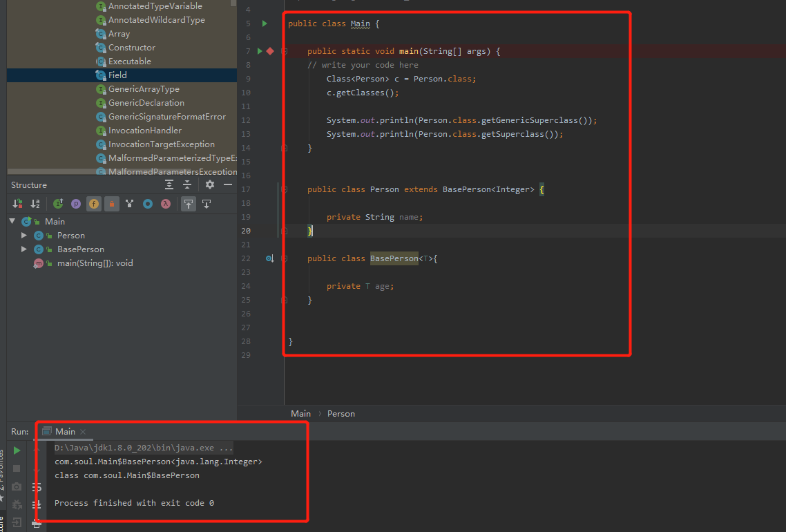Select InvocationTargetException in project tree
The height and width of the screenshot is (532, 786).
161,144
